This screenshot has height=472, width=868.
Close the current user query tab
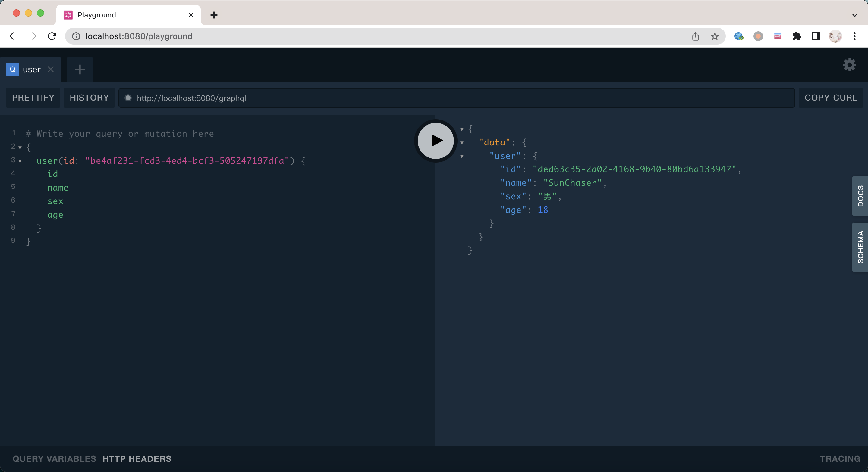point(51,69)
